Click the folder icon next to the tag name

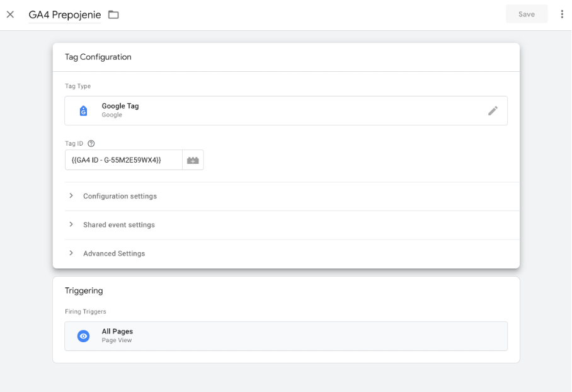coord(113,14)
